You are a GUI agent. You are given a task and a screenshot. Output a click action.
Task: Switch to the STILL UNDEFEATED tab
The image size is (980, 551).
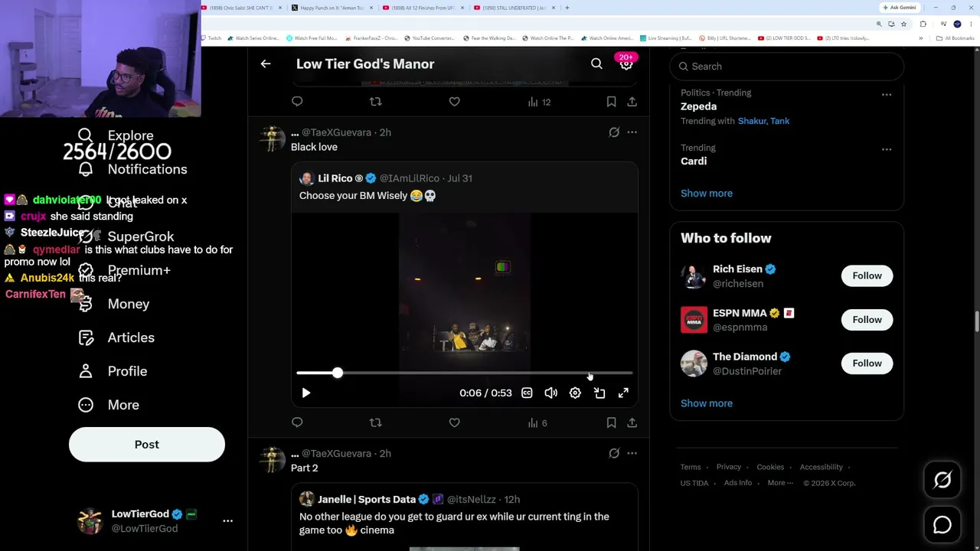point(514,8)
